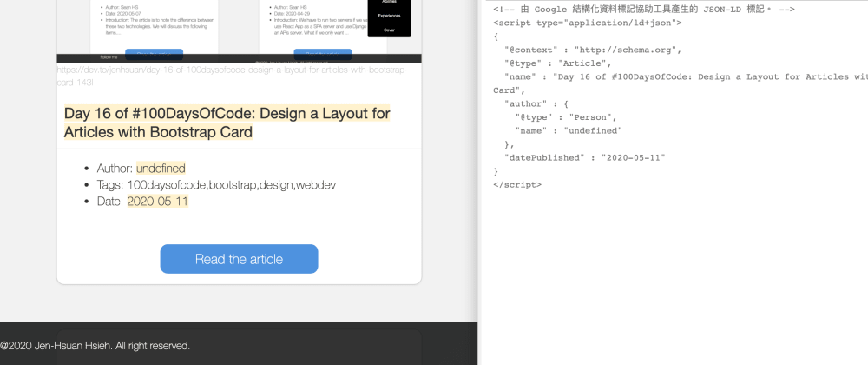This screenshot has width=868, height=365.
Task: Click the "@type" : "Person" line
Action: pyautogui.click(x=566, y=117)
